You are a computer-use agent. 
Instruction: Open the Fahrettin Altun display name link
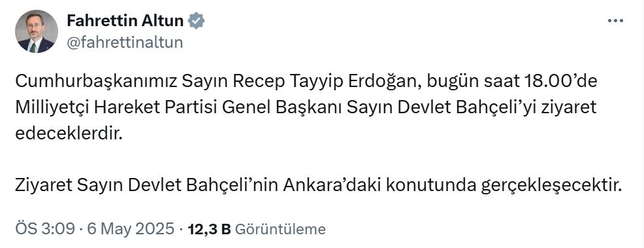pyautogui.click(x=125, y=20)
